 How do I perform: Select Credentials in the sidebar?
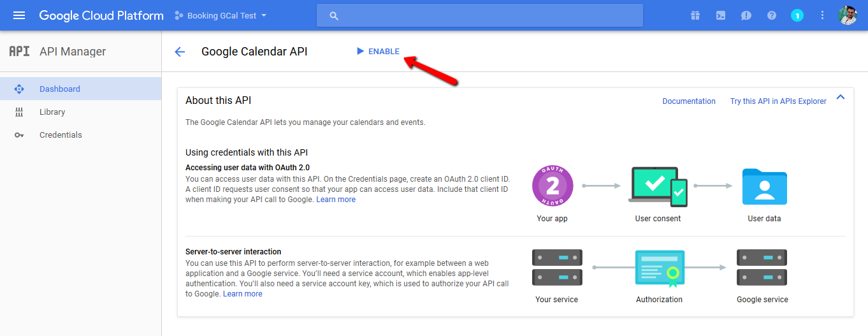tap(80, 135)
